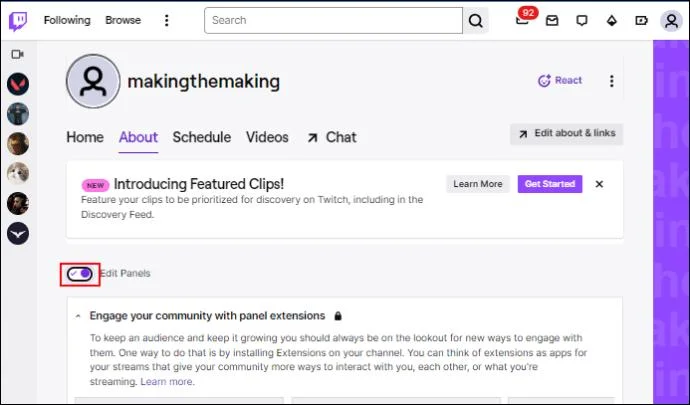Screen dimensions: 690x405
Task: Click the lock icon beside panel extensions heading
Action: coord(338,316)
